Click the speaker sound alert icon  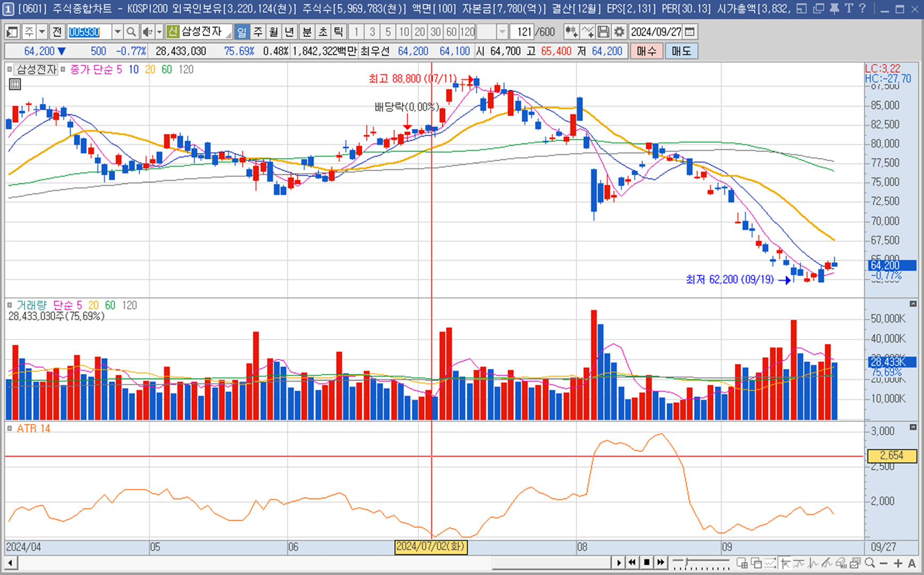click(x=147, y=32)
